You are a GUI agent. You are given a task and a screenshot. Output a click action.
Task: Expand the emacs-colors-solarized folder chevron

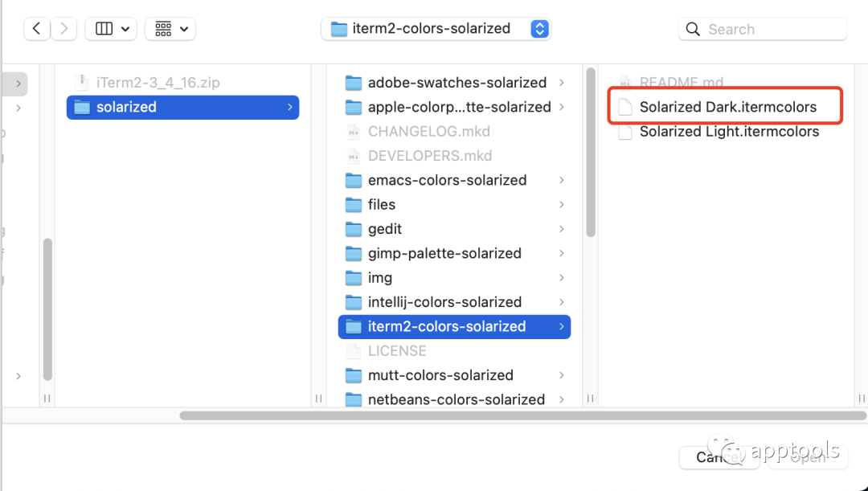561,180
